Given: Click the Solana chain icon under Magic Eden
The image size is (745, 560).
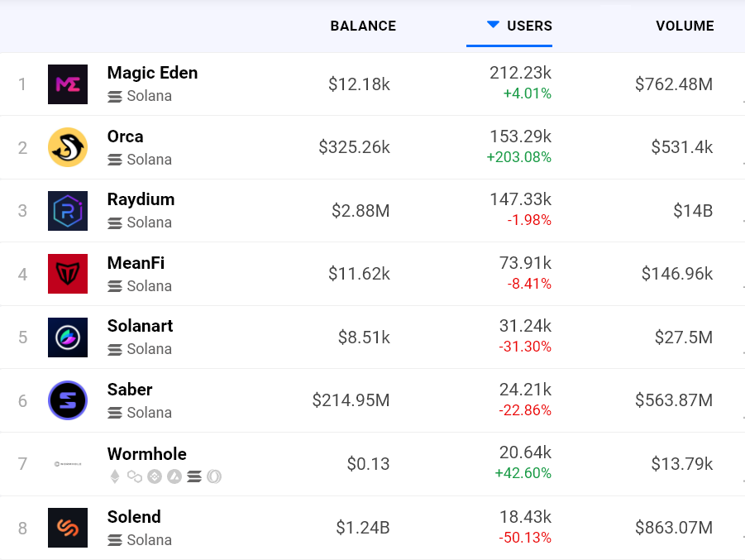Looking at the screenshot, I should pos(115,96).
